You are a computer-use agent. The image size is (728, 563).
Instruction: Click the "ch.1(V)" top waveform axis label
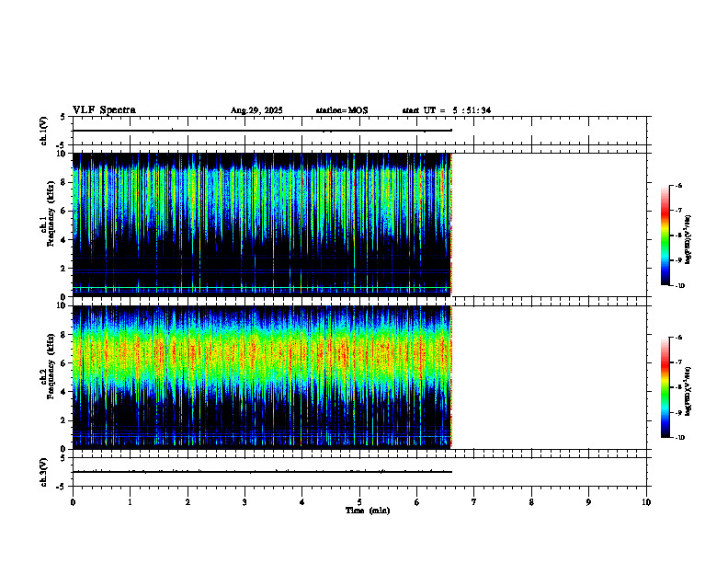coord(43,131)
